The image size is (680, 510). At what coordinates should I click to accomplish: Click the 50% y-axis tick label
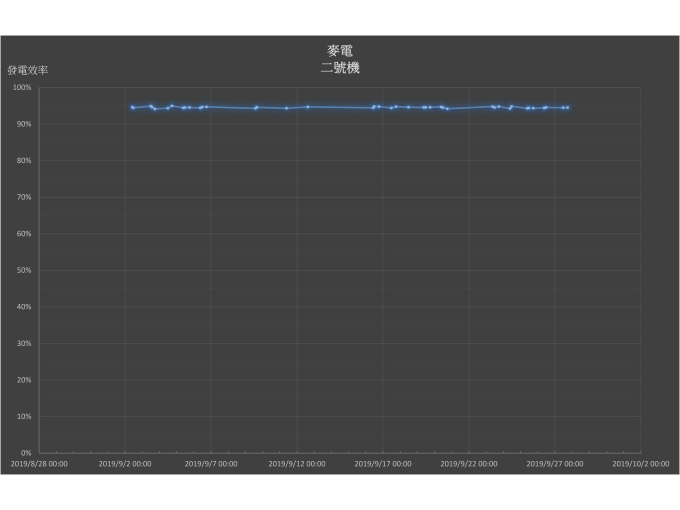pos(25,270)
